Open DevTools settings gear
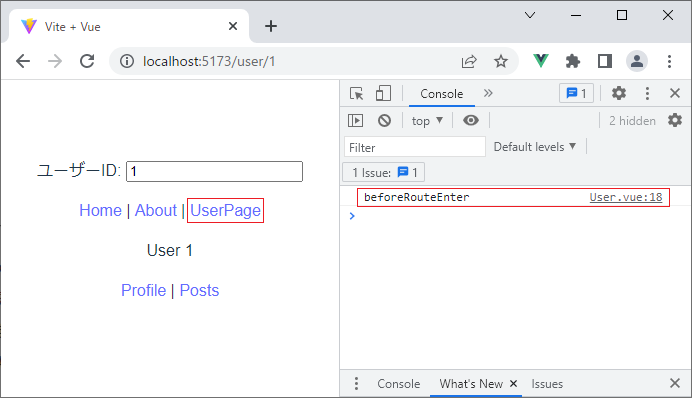The width and height of the screenshot is (692, 398). pos(619,93)
